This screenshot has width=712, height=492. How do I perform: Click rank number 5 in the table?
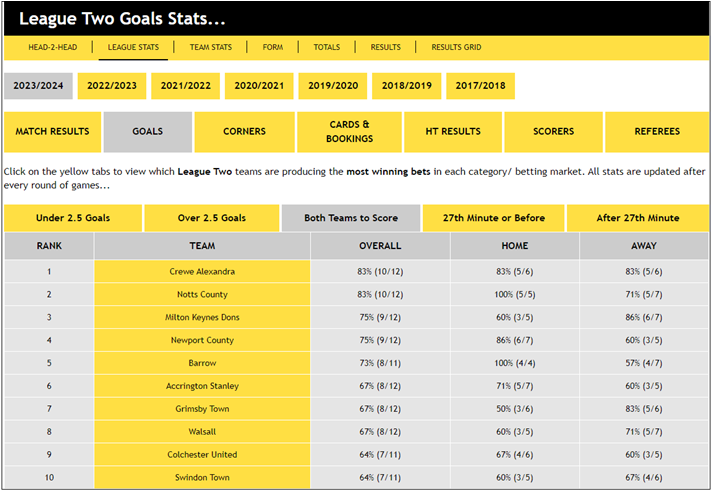coord(49,363)
